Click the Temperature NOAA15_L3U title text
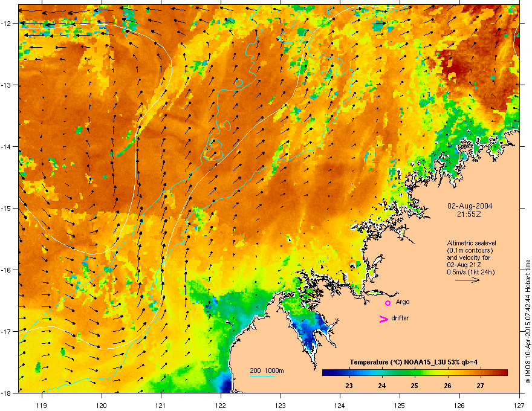This screenshot has height=411, width=532. pyautogui.click(x=414, y=362)
